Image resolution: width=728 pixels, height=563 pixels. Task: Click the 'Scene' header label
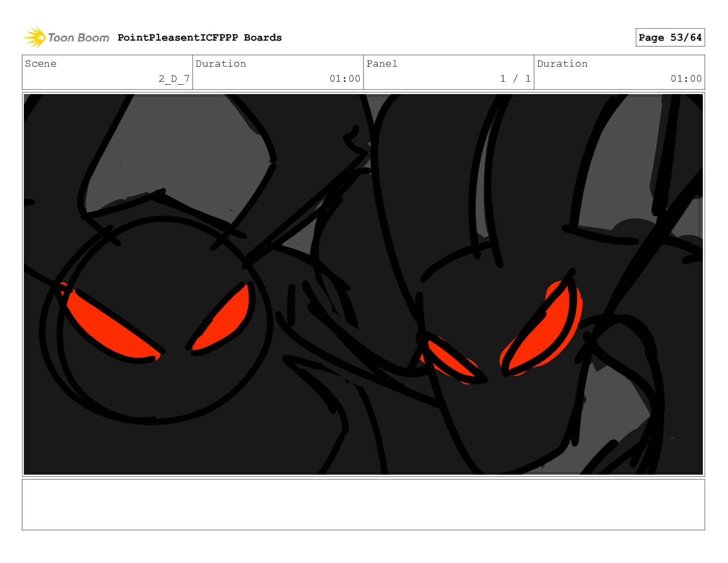pos(41,64)
